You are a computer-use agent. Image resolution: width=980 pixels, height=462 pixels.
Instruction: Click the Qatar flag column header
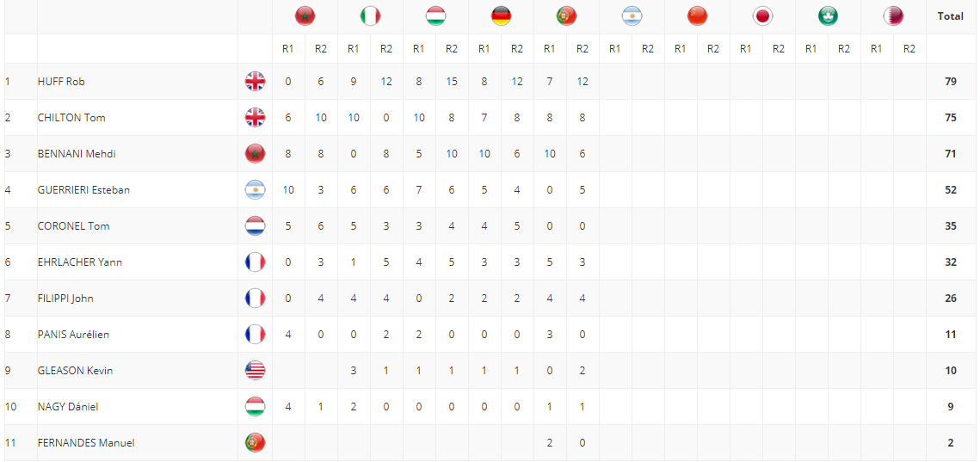click(x=893, y=16)
